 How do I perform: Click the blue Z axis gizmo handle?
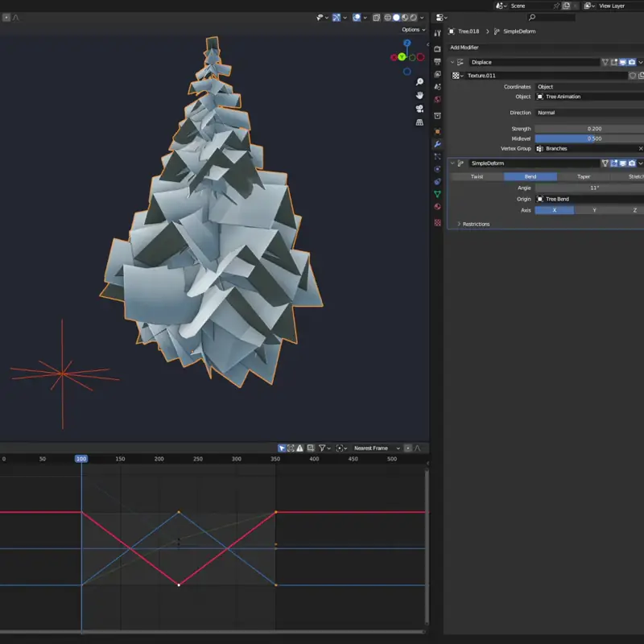point(407,43)
